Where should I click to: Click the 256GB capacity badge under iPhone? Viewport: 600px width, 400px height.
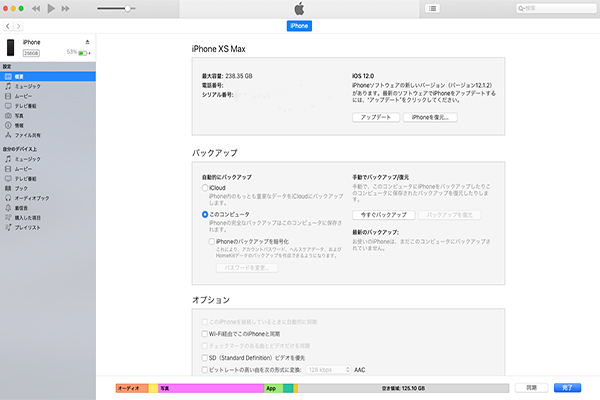tap(31, 53)
